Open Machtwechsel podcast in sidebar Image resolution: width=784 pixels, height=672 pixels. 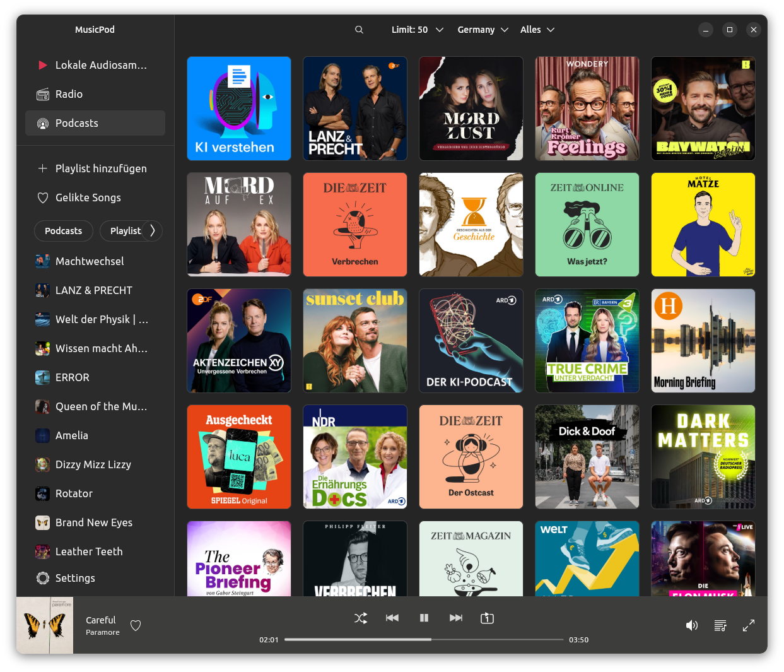pyautogui.click(x=95, y=261)
